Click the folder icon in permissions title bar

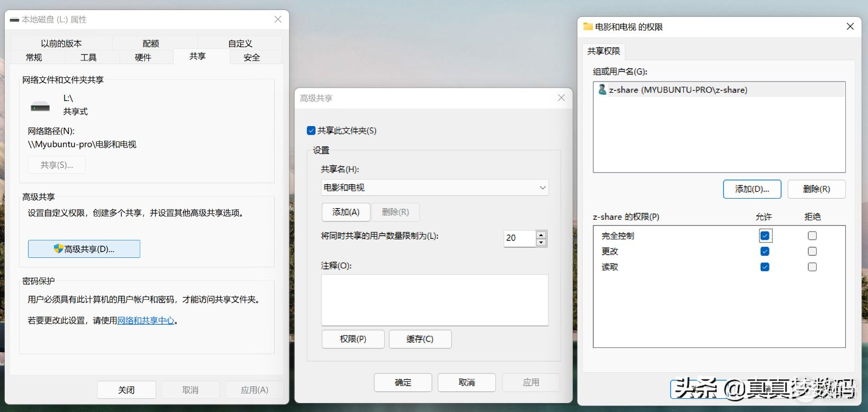click(587, 26)
